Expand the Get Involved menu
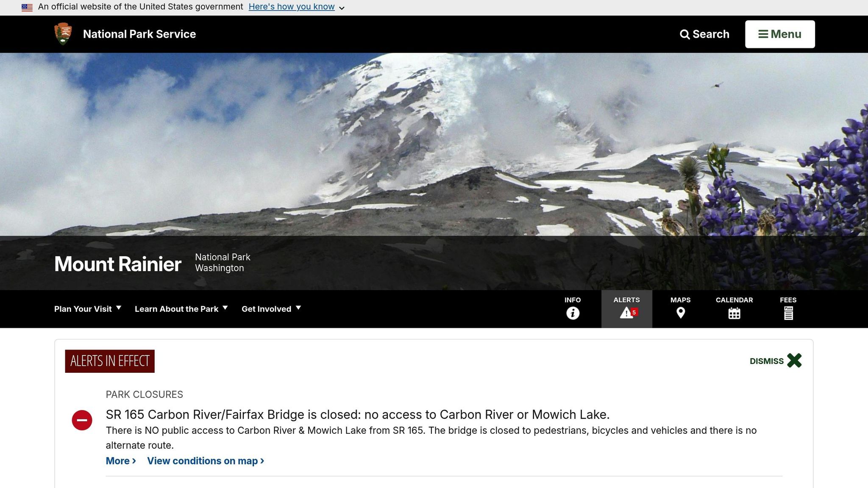 point(271,309)
